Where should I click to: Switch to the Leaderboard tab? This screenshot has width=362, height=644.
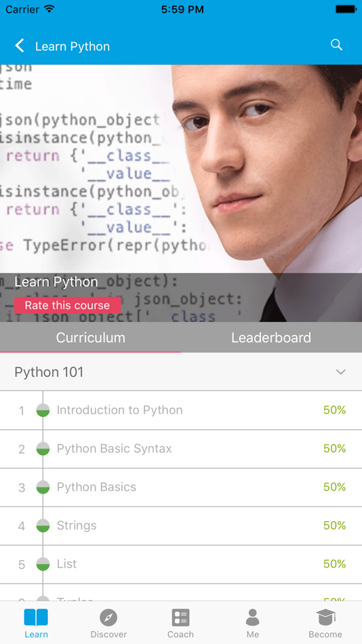pyautogui.click(x=271, y=337)
